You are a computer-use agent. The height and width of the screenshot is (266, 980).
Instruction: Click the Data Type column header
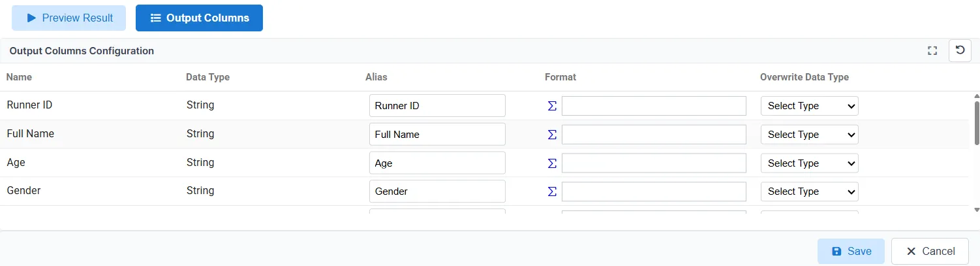[207, 77]
